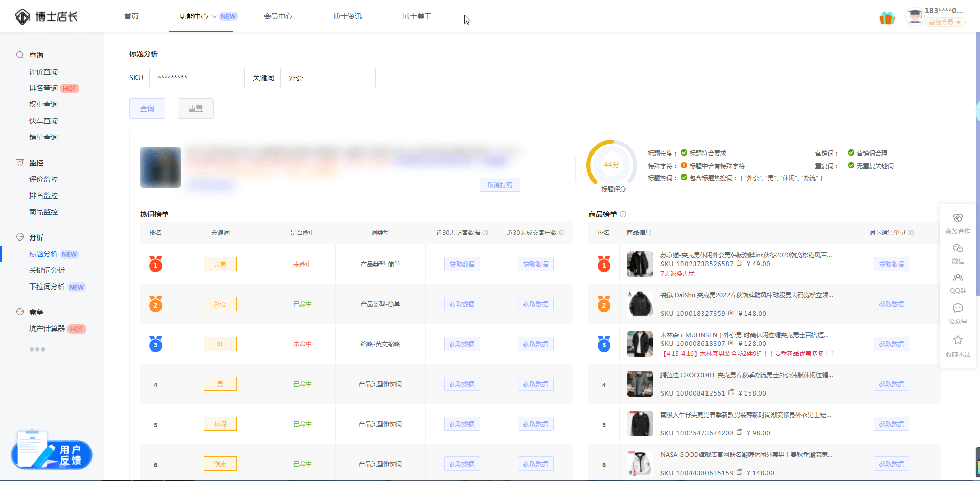Click the 微信 WeChat icon

(958, 249)
